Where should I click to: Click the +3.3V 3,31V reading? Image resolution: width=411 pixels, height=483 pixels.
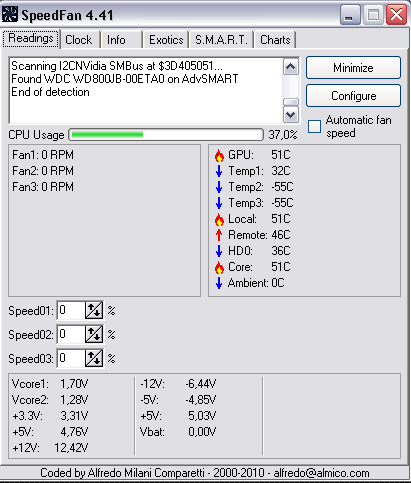(x=50, y=416)
